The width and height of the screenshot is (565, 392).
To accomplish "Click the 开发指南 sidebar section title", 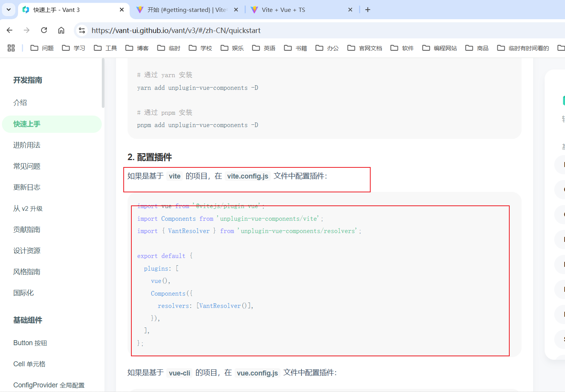I will click(x=28, y=80).
